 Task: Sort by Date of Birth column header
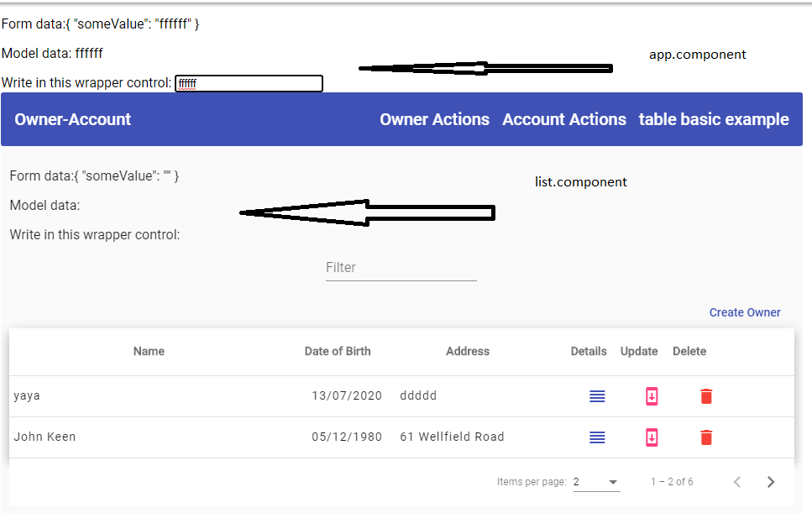(x=337, y=351)
